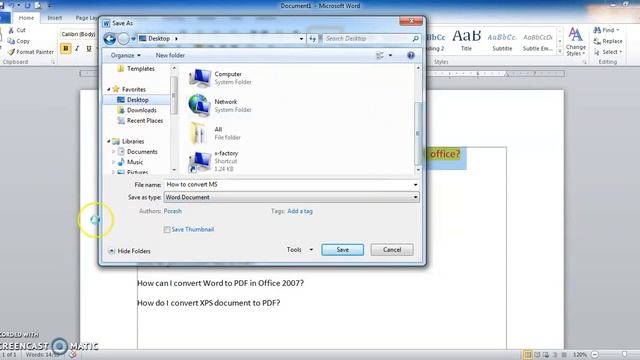Select Downloads in Favorites
This screenshot has height=360, width=640.
(x=137, y=110)
